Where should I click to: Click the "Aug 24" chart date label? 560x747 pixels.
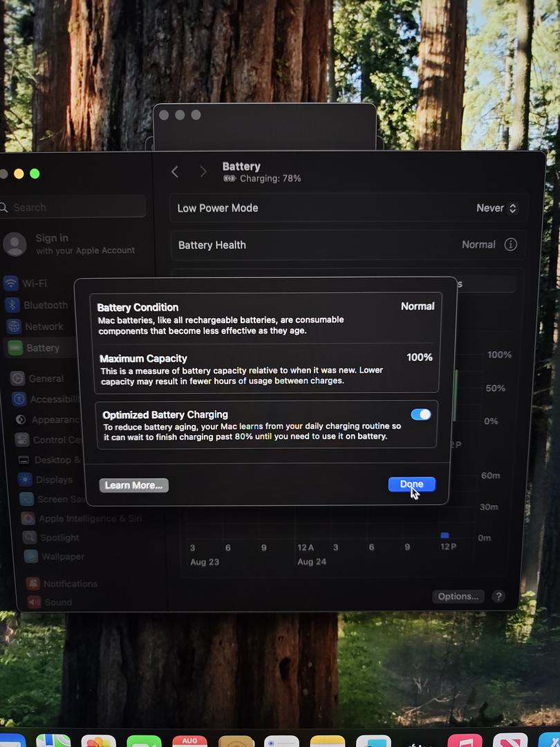pyautogui.click(x=312, y=562)
